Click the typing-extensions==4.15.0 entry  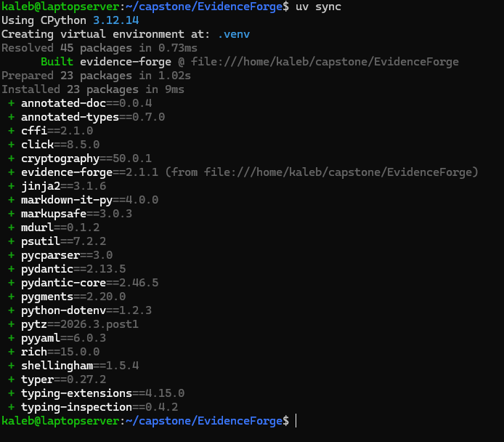tap(97, 394)
